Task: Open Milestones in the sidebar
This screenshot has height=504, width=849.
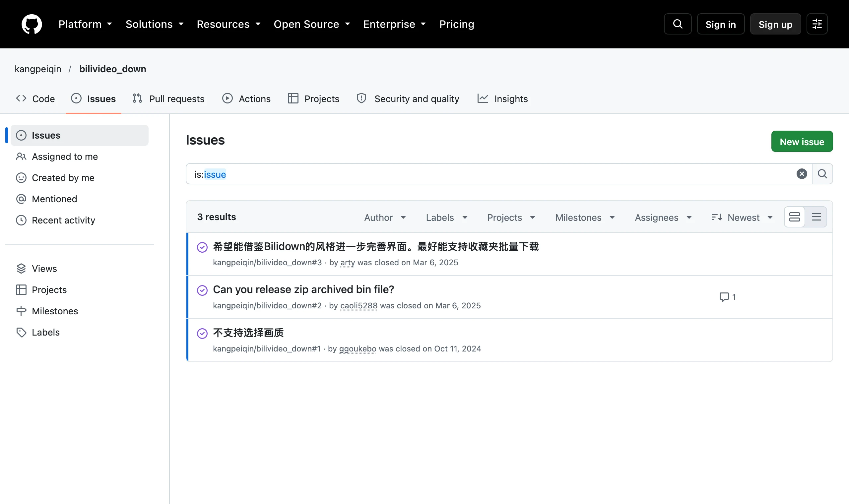Action: point(80,311)
